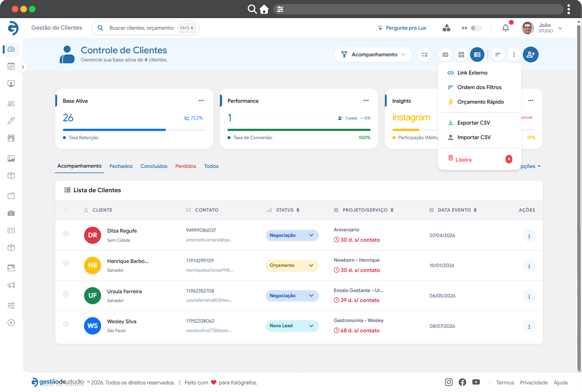Click the Taxa Retenção progress bar
Image resolution: width=582 pixels, height=392 pixels.
(x=134, y=130)
